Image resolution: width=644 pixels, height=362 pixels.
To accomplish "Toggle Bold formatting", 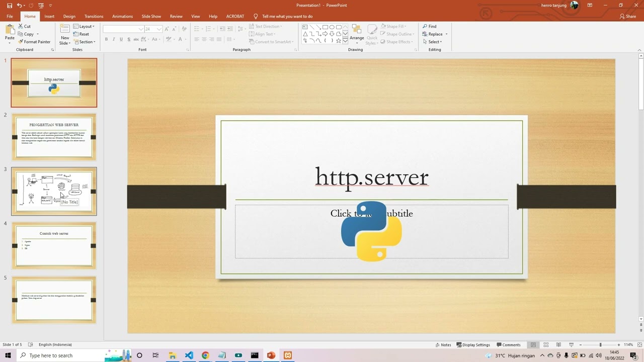I will (106, 39).
